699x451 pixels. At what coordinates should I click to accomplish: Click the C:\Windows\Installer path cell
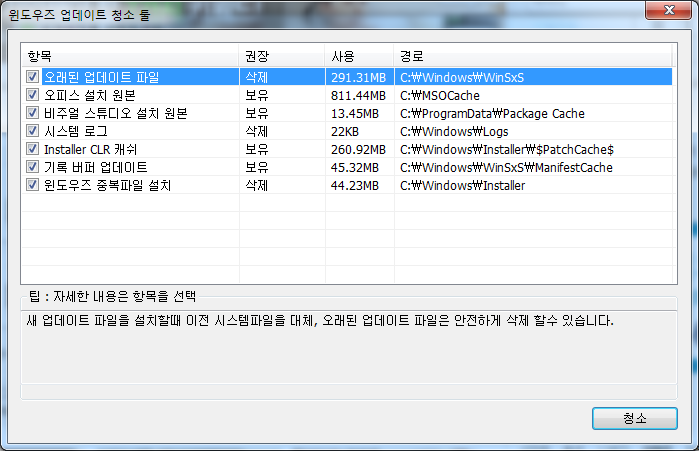coord(463,186)
